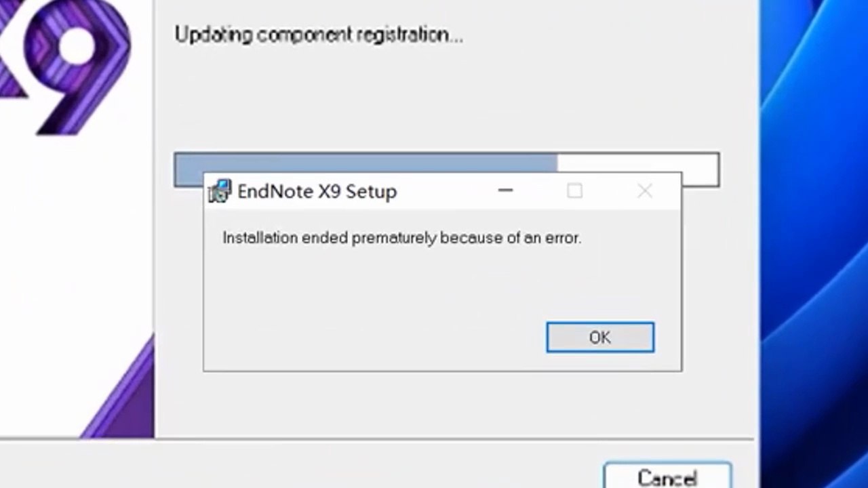868x488 pixels.
Task: Click the "Installation ended prematurely" error message
Action: click(401, 238)
